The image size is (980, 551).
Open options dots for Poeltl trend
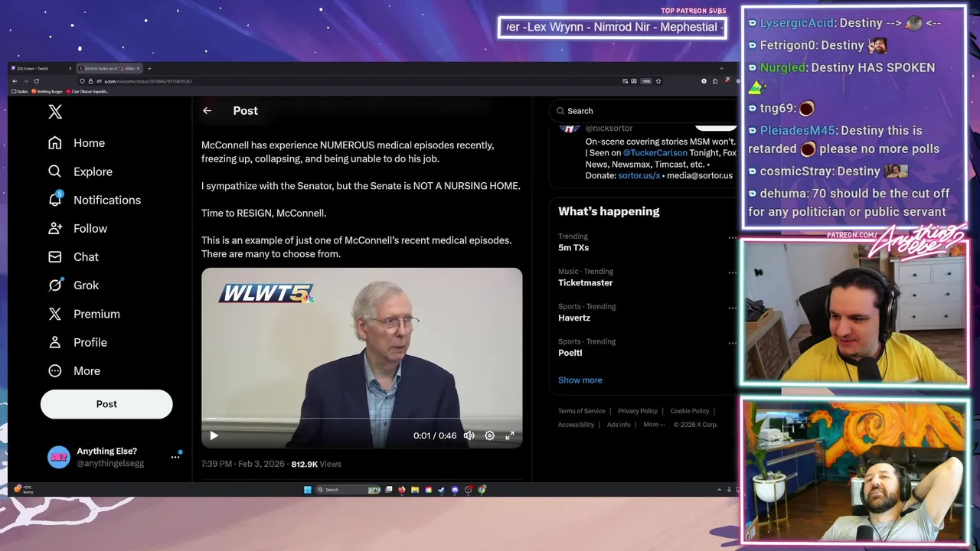coord(732,343)
